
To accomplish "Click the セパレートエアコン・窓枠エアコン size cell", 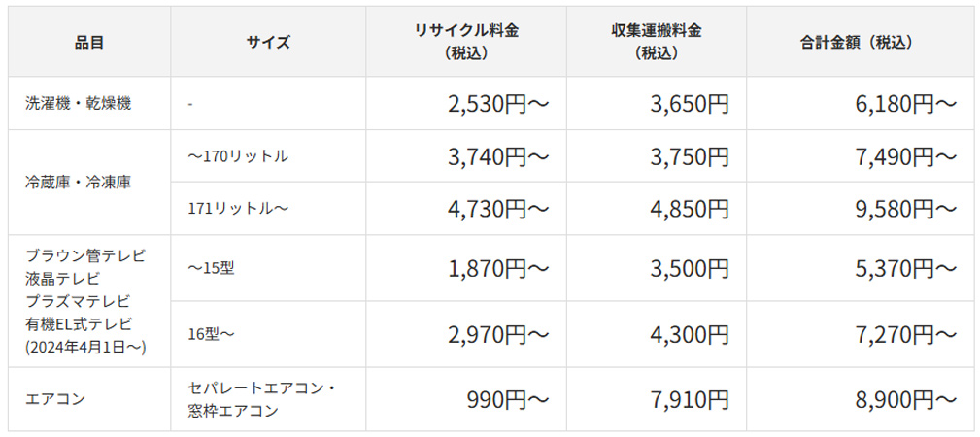I will click(262, 399).
